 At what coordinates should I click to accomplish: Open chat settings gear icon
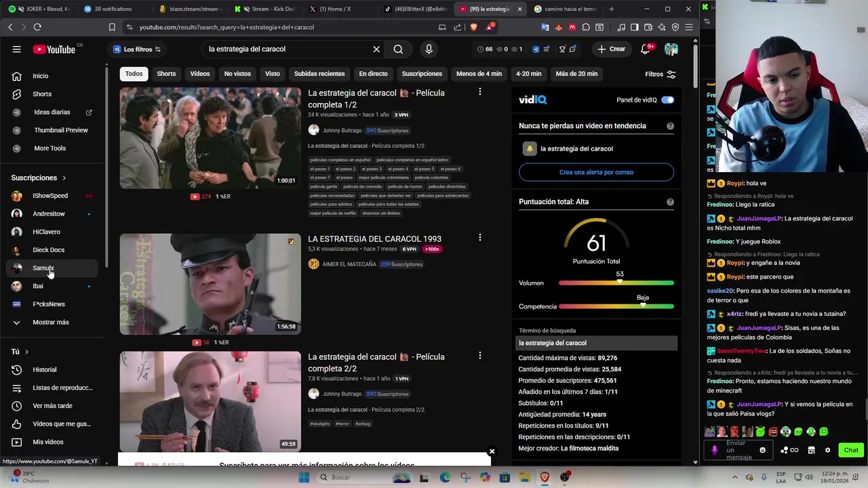click(x=827, y=450)
